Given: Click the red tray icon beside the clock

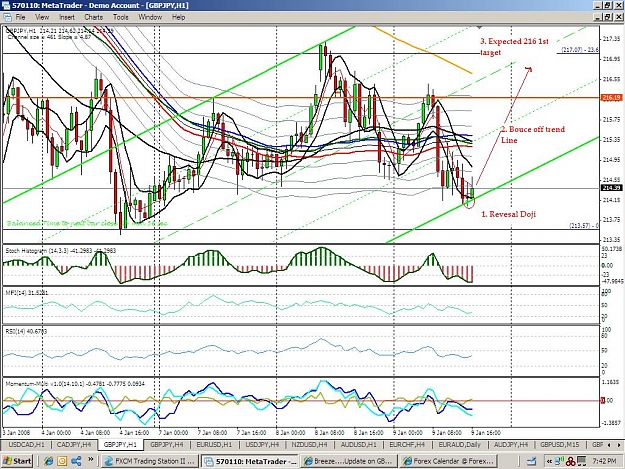Looking at the screenshot, I should pos(571,461).
